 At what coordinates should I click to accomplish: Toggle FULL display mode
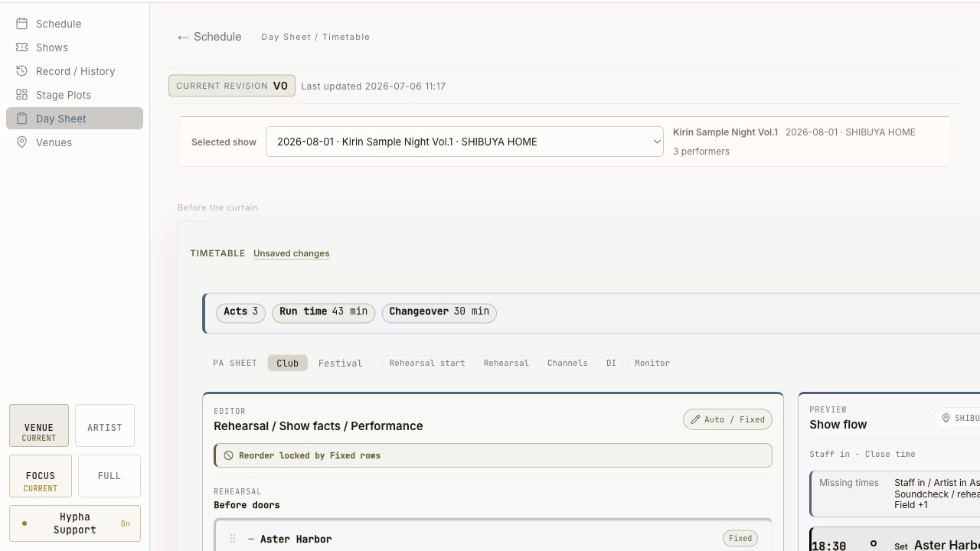(x=109, y=476)
